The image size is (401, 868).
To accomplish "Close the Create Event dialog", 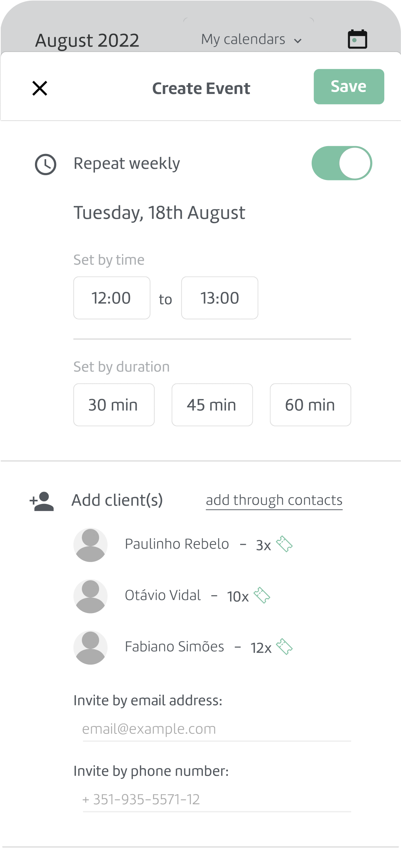I will (39, 88).
